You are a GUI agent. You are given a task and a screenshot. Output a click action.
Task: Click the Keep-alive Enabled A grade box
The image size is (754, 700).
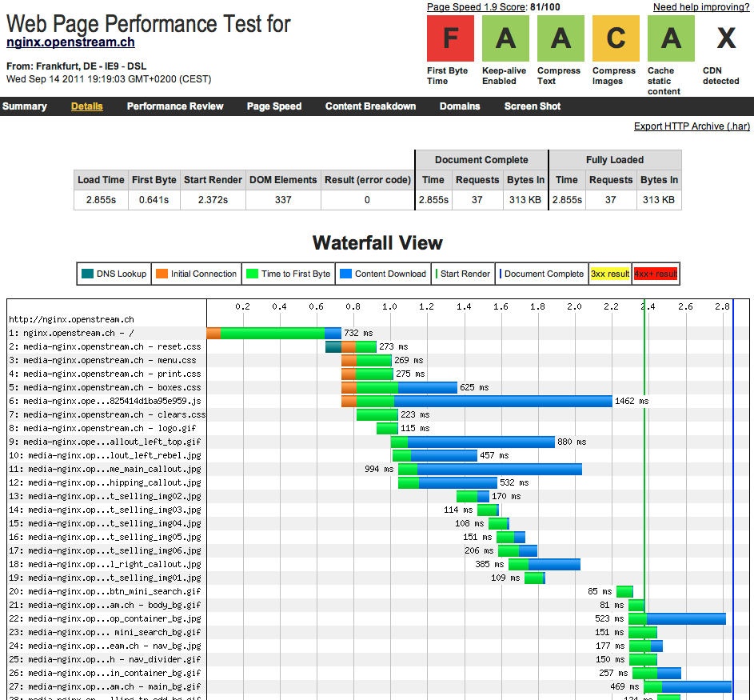(505, 38)
